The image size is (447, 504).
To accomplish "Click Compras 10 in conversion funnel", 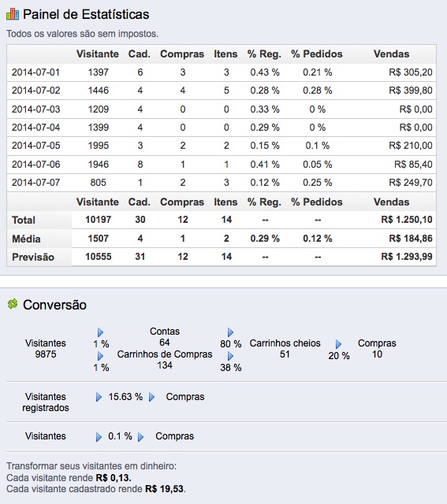I will pos(377,349).
